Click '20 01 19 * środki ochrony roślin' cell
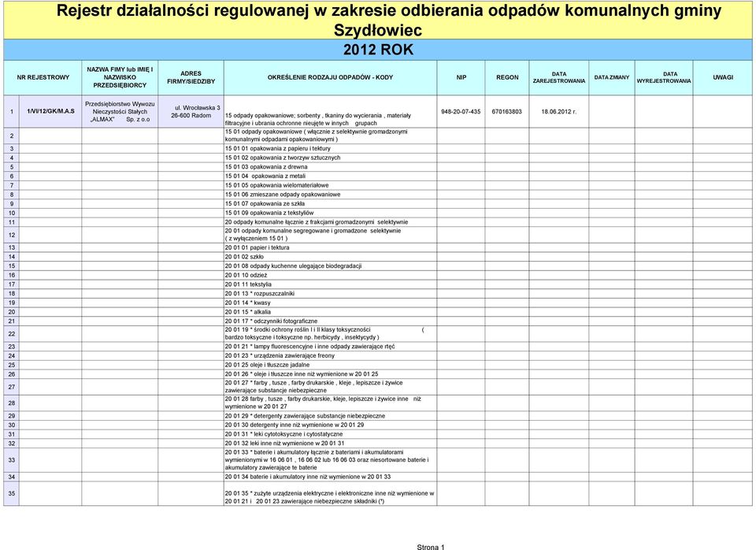The image size is (756, 550). [x=330, y=333]
